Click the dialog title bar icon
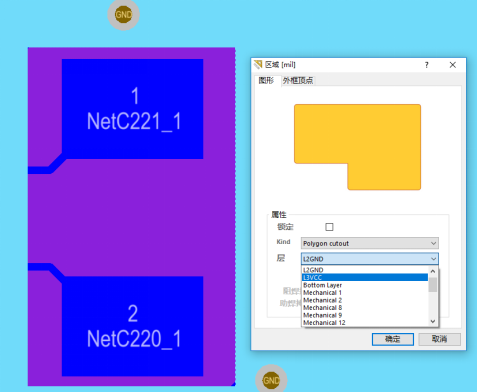 pyautogui.click(x=258, y=64)
